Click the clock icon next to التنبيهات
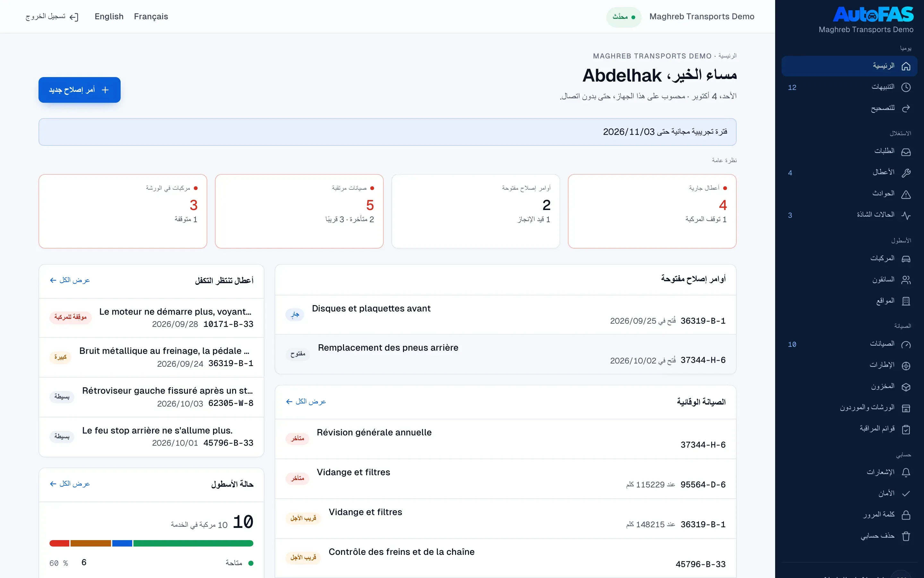This screenshot has height=578, width=924. 906,87
